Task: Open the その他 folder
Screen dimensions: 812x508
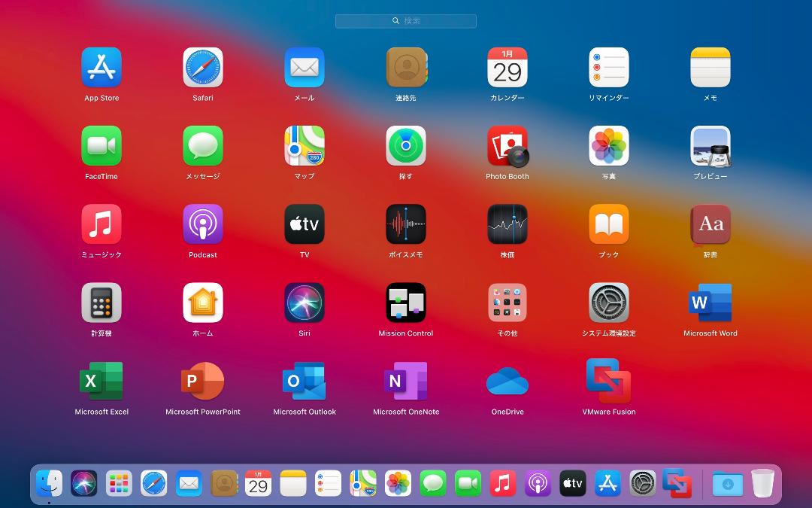Action: pyautogui.click(x=507, y=303)
